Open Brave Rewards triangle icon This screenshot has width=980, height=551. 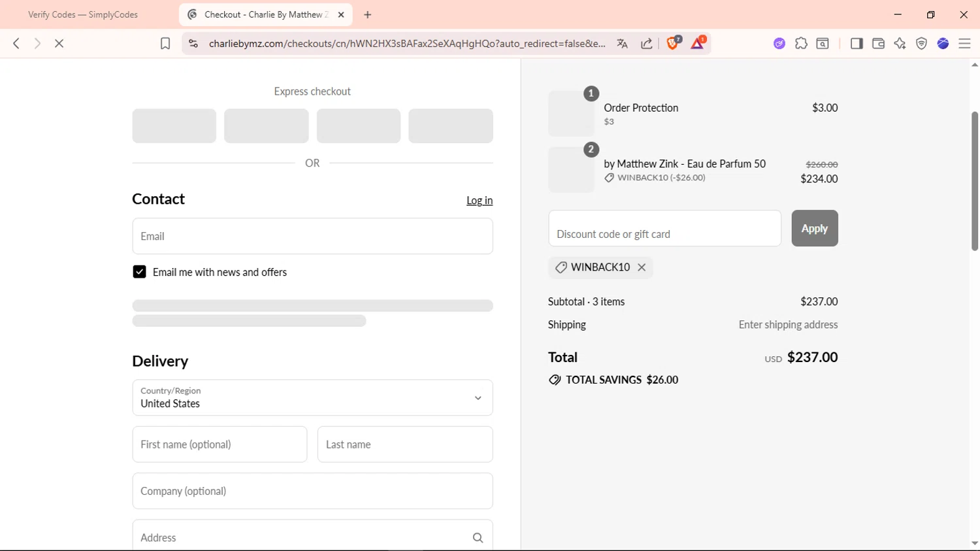(x=698, y=43)
